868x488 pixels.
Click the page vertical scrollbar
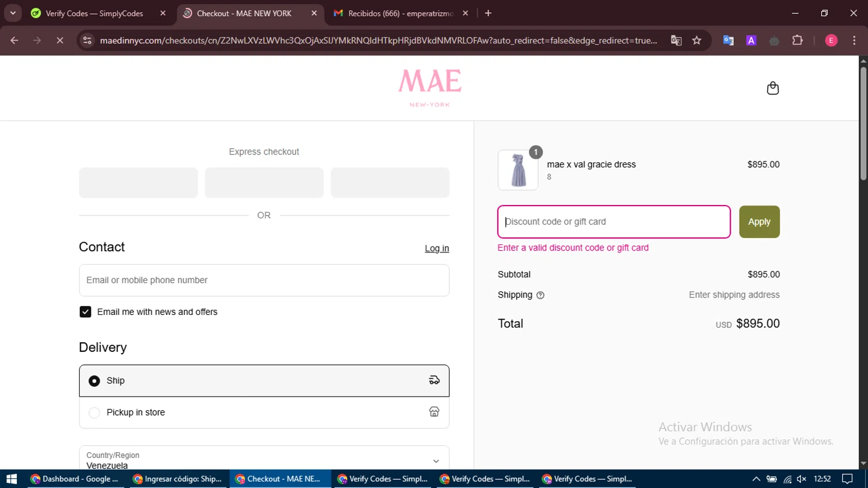pos(863,124)
